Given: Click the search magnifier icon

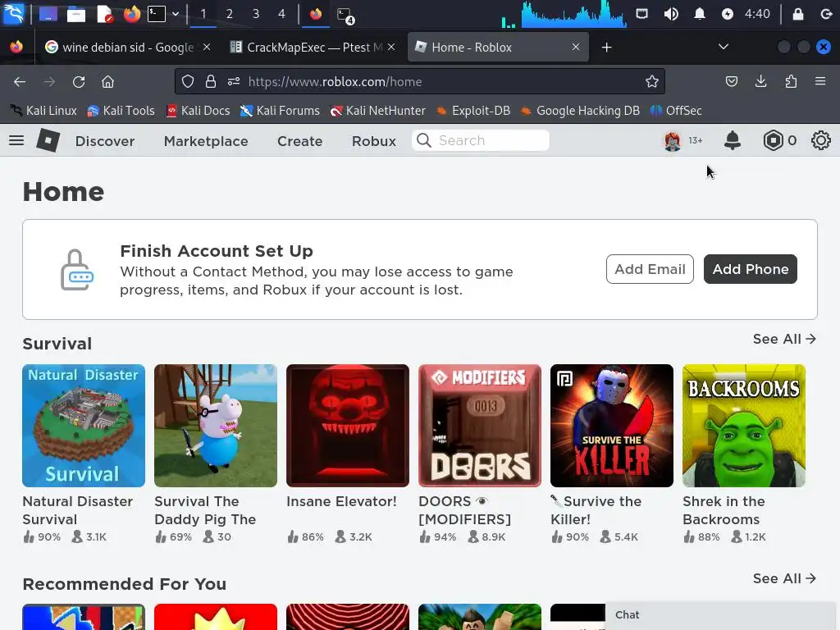Looking at the screenshot, I should [x=424, y=140].
